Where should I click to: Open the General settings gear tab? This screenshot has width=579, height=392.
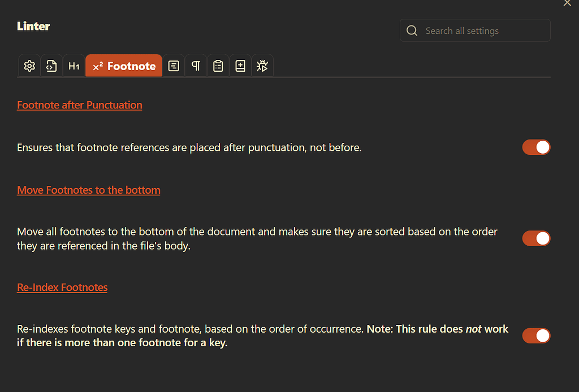29,66
